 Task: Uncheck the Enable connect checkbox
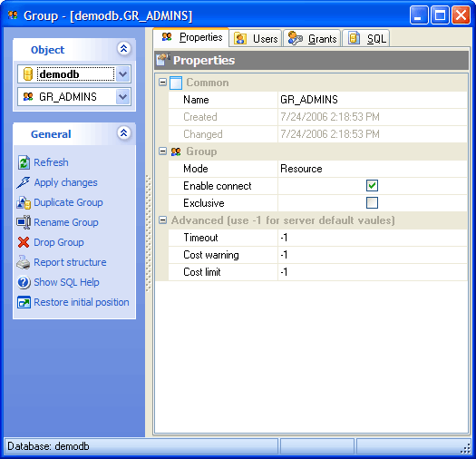point(372,186)
